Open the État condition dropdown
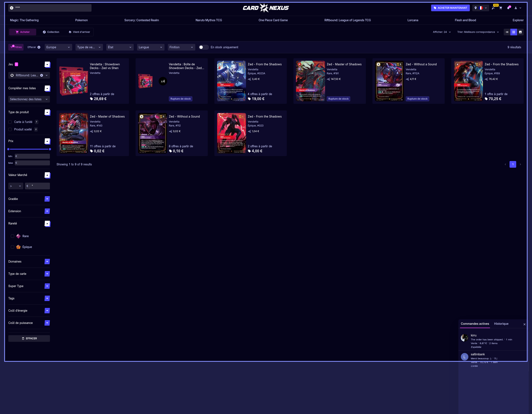The image size is (532, 414). click(x=120, y=47)
